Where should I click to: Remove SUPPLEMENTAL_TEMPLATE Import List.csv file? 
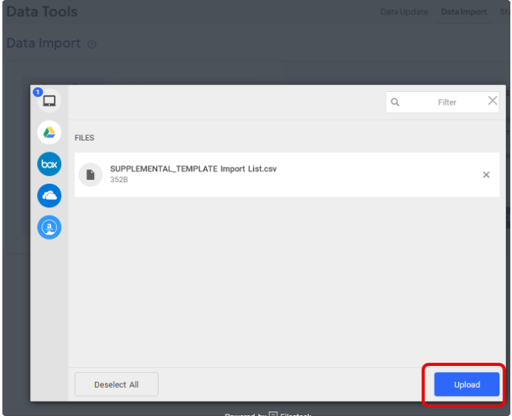point(486,175)
